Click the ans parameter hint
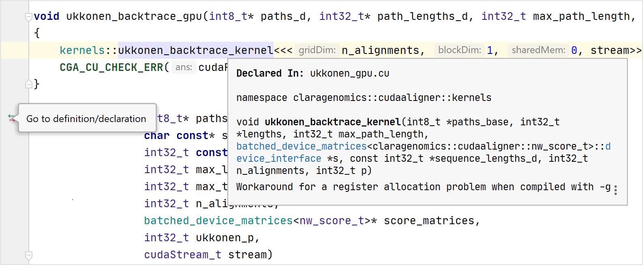 184,67
